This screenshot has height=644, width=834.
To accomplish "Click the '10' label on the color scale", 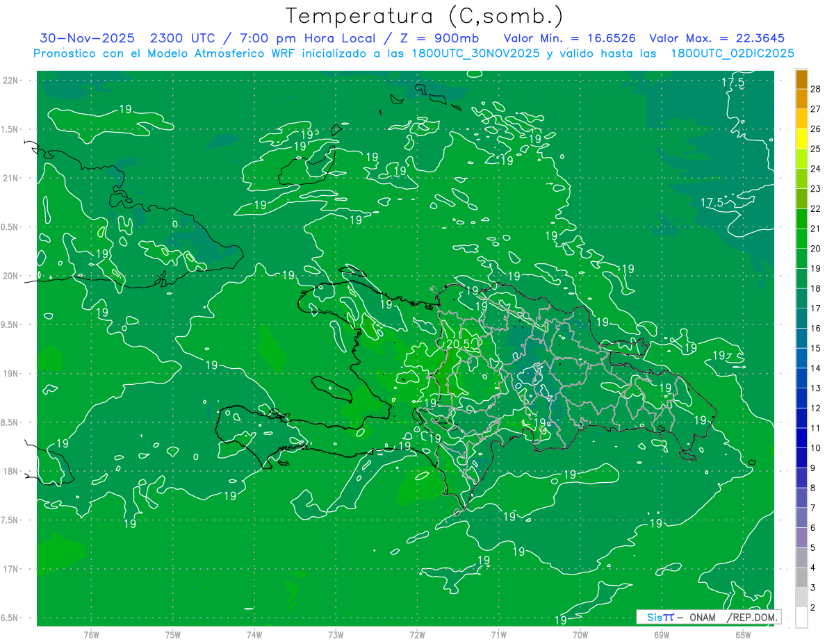I will click(x=815, y=448).
